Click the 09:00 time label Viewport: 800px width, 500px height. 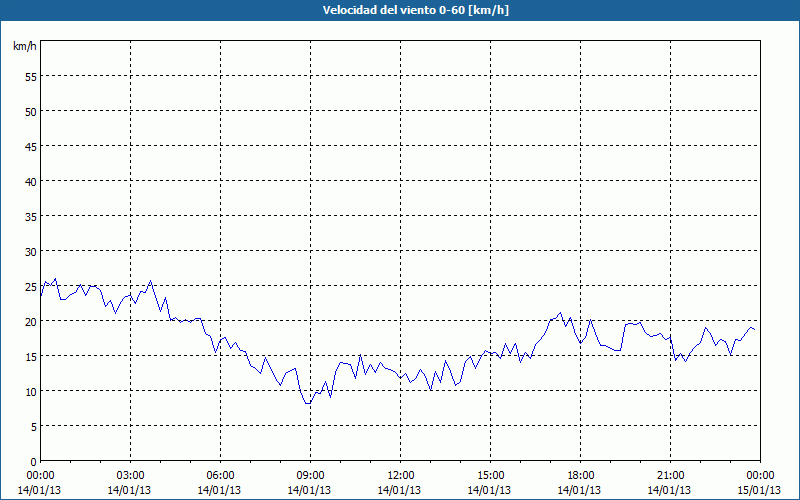(311, 476)
